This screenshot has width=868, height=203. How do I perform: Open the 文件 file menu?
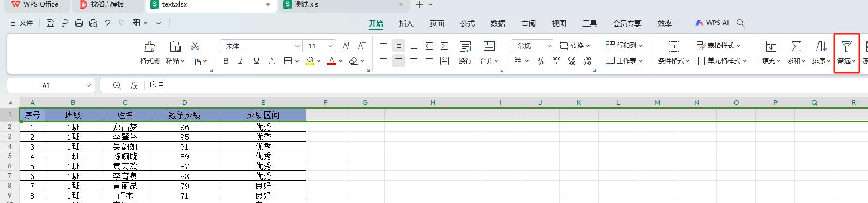[x=22, y=23]
